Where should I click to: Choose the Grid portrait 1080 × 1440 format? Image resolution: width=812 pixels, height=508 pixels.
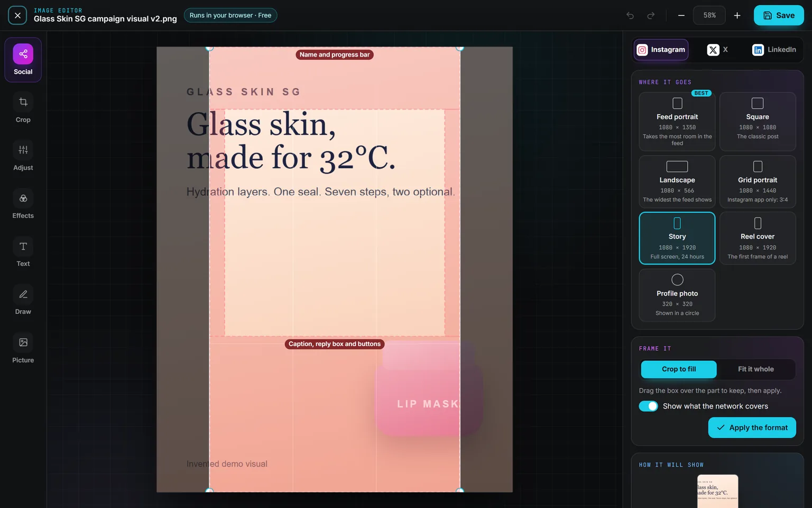click(x=758, y=182)
